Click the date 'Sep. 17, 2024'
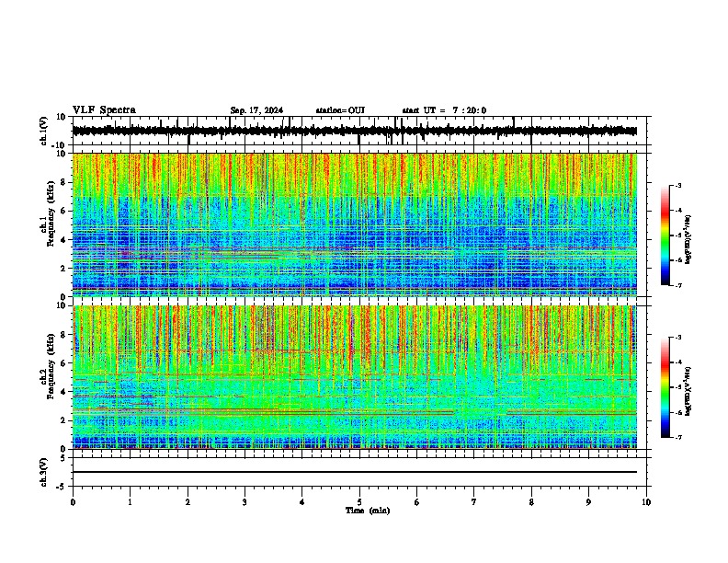Viewport: 728px width, 563px height. (x=256, y=110)
